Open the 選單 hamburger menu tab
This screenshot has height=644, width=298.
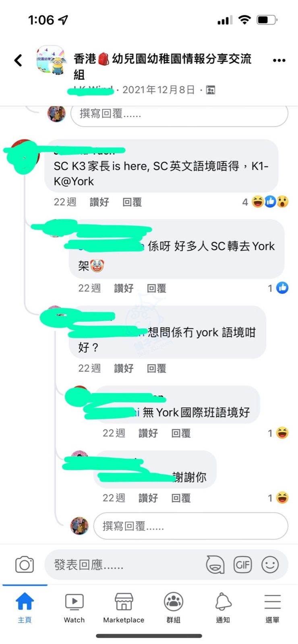(273, 608)
